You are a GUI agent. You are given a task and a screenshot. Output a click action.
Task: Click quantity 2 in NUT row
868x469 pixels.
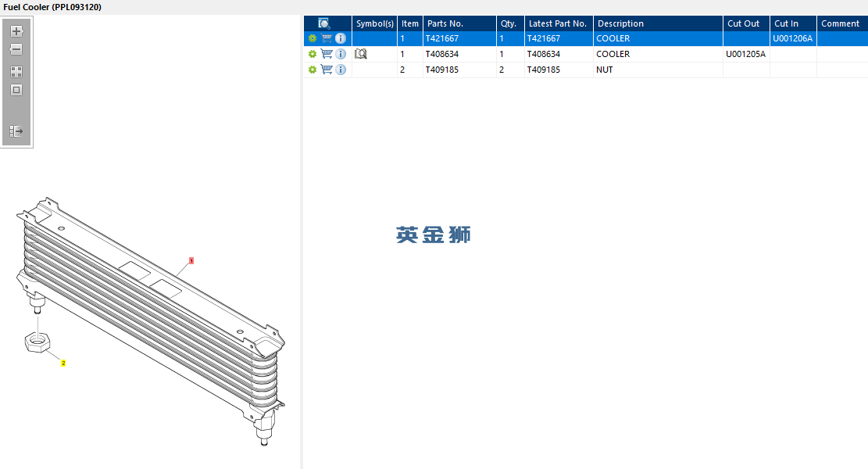510,70
